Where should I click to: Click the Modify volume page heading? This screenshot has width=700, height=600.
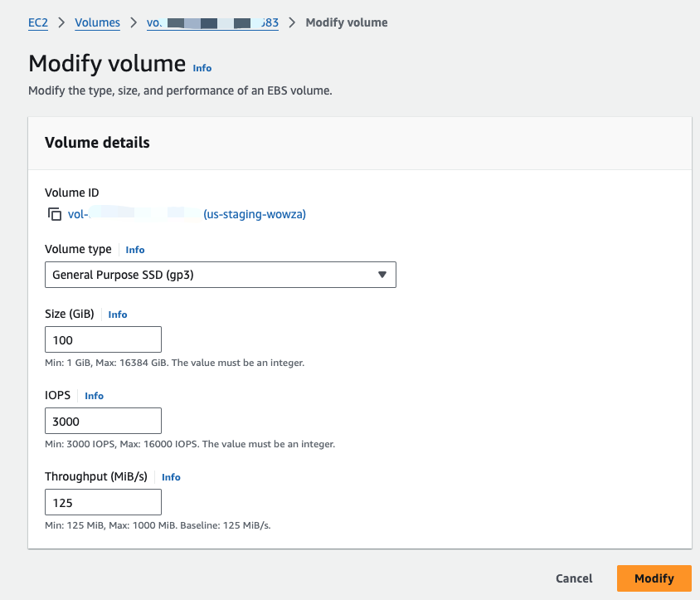(107, 64)
